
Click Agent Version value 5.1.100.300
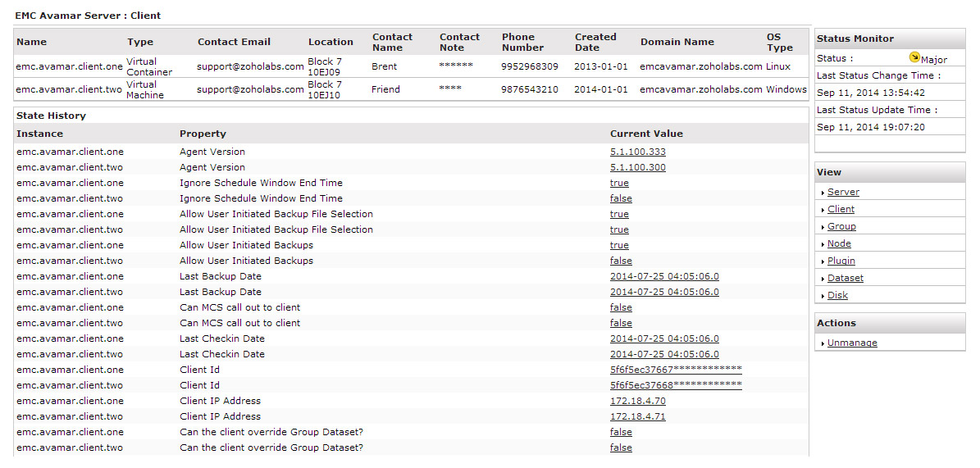tap(637, 167)
